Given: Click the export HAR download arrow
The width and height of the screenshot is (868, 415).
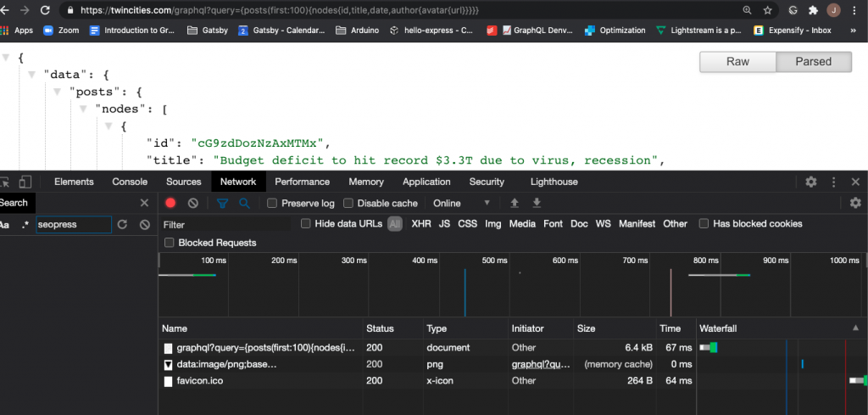Looking at the screenshot, I should coord(536,204).
